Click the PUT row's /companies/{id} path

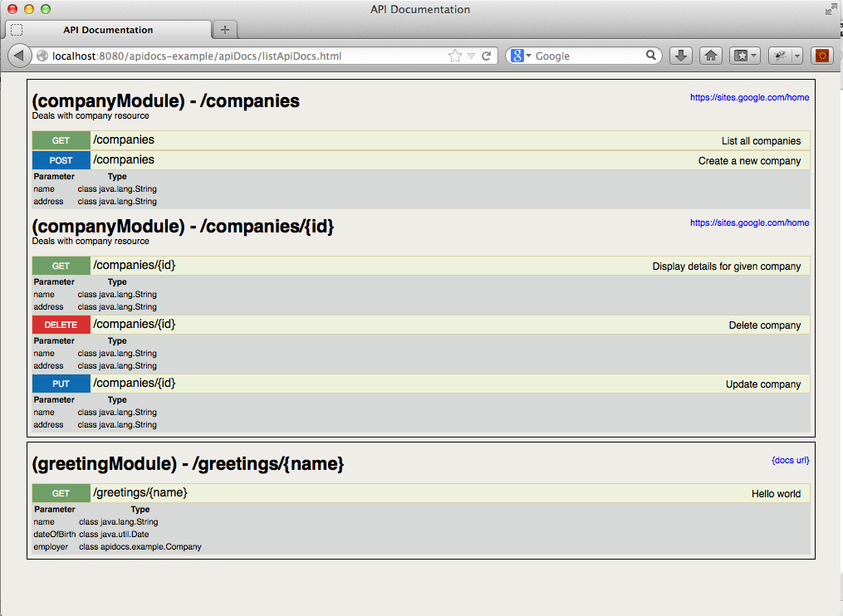coord(134,384)
